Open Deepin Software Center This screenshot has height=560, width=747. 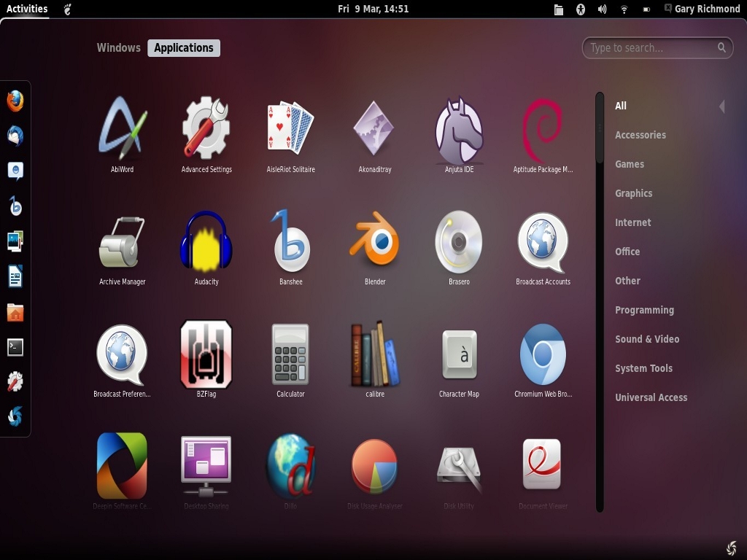pyautogui.click(x=122, y=472)
